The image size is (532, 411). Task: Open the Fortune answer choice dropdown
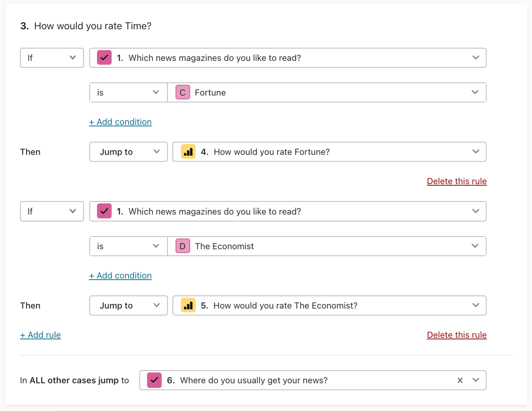[x=327, y=92]
